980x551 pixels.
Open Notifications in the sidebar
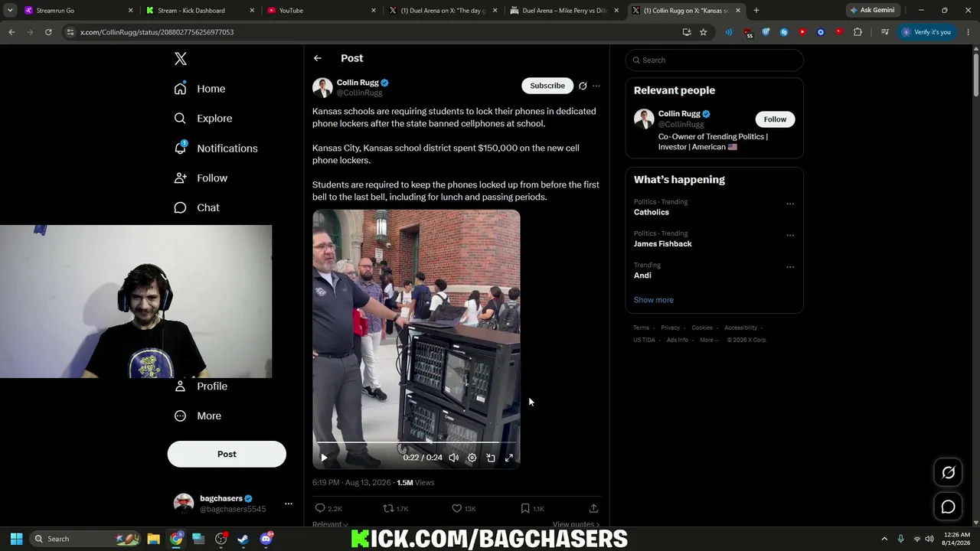(x=216, y=148)
